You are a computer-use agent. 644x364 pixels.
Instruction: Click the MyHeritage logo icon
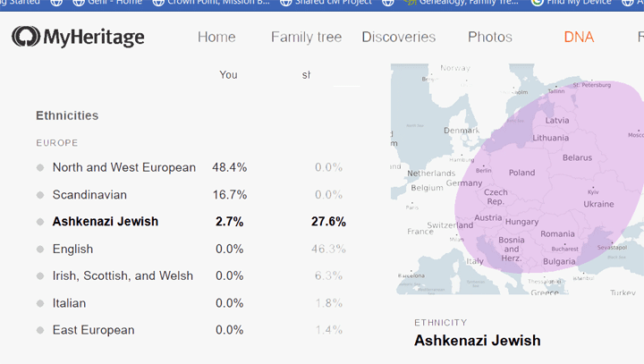[x=26, y=36]
